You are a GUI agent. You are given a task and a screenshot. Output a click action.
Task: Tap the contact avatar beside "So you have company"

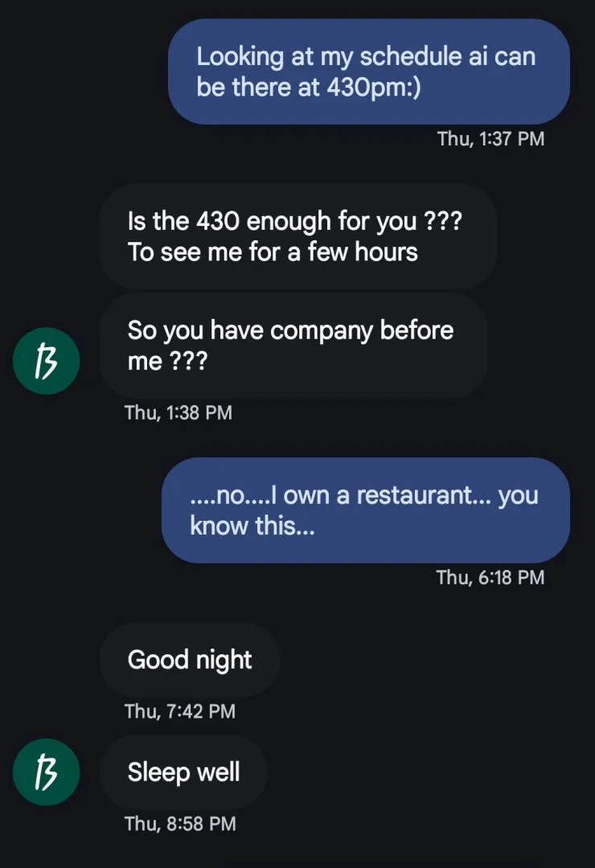click(x=46, y=362)
